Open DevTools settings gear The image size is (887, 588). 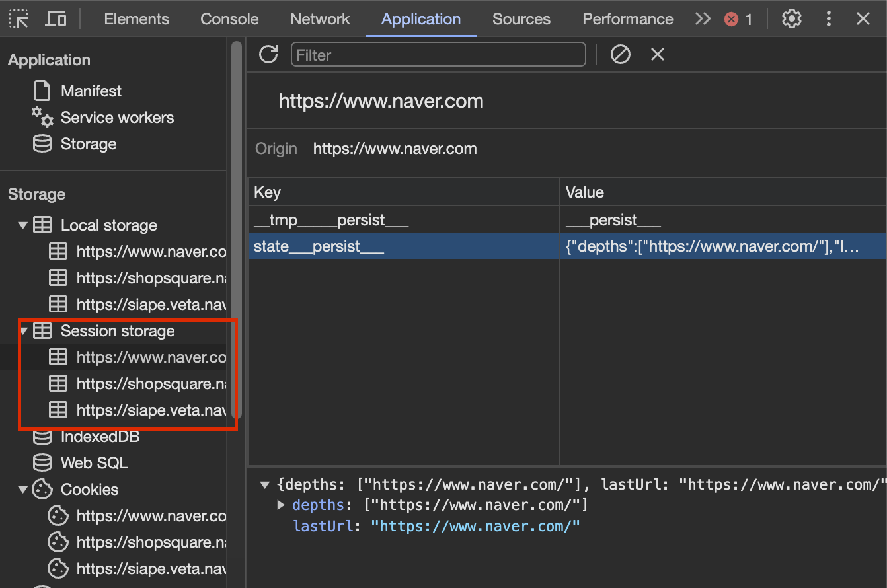pyautogui.click(x=791, y=19)
